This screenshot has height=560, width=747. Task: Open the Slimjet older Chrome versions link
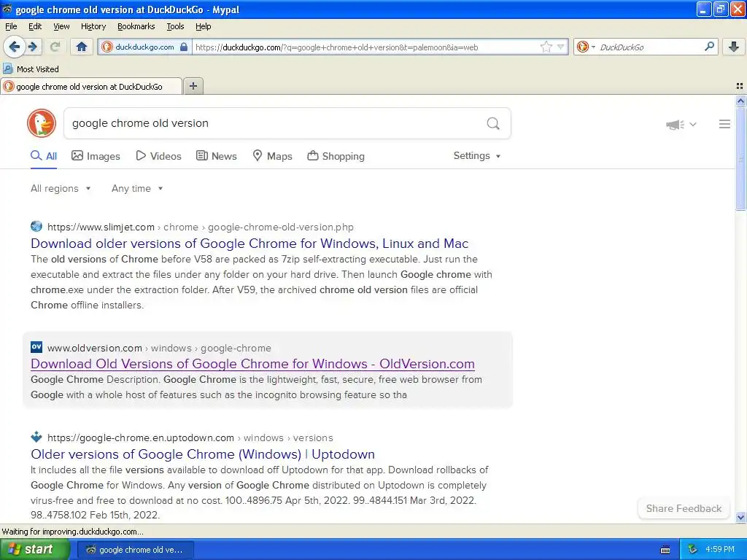click(x=249, y=244)
